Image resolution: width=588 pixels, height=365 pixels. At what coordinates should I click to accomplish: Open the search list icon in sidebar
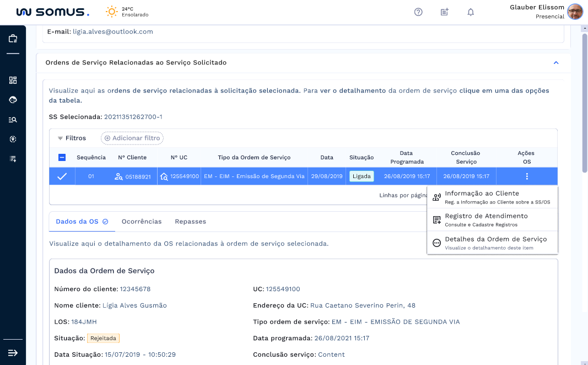[x=13, y=120]
